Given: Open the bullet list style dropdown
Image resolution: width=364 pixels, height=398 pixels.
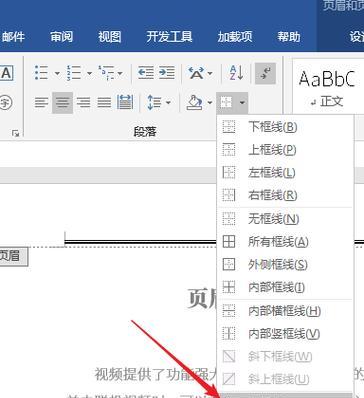Looking at the screenshot, I should pyautogui.click(x=57, y=73).
